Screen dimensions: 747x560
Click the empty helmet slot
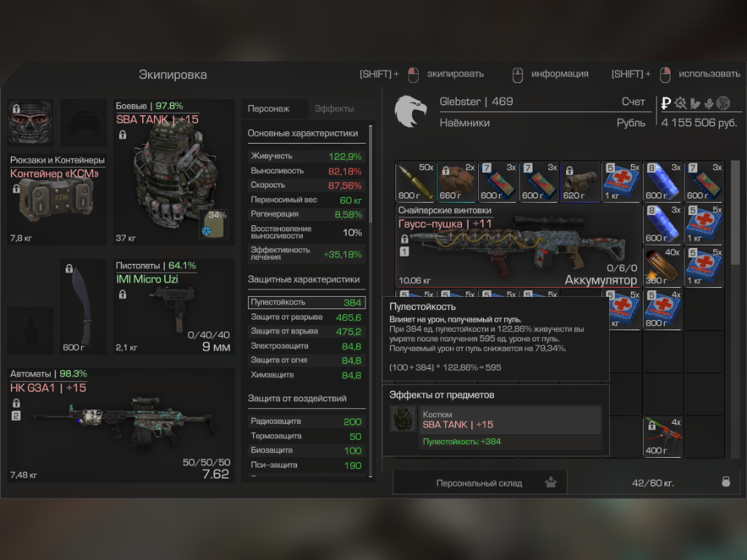point(84,122)
